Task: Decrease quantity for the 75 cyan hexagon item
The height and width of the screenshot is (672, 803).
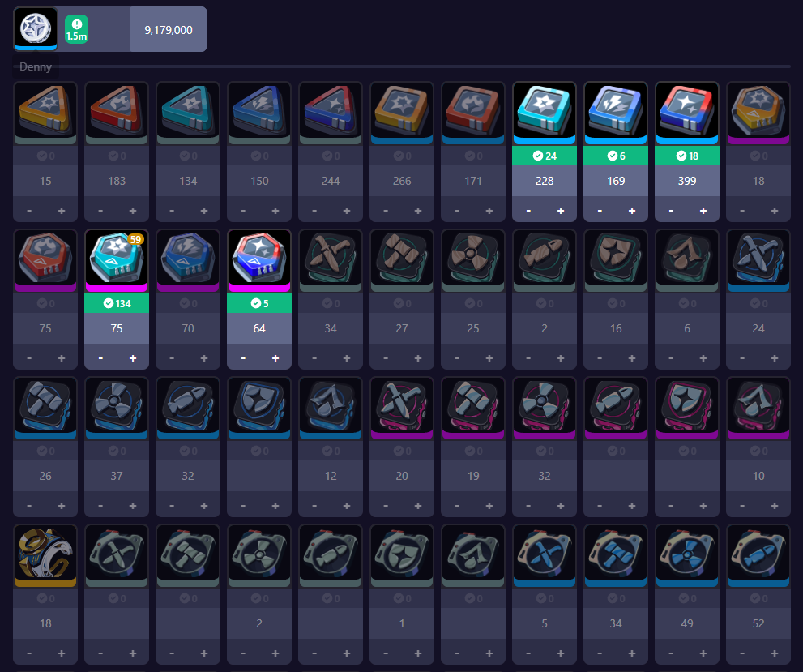Action: pos(100,358)
